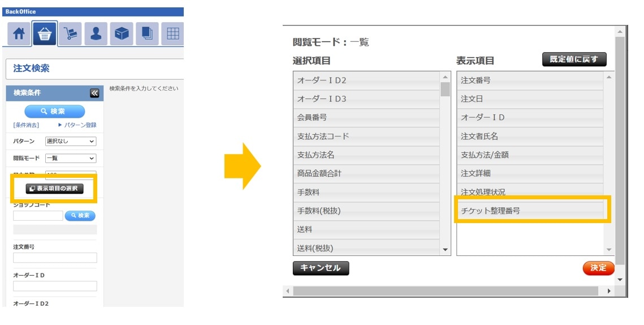Image resolution: width=644 pixels, height=325 pixels.
Task: Click 選択項目 list scrollbar up arrow
Action: click(445, 77)
